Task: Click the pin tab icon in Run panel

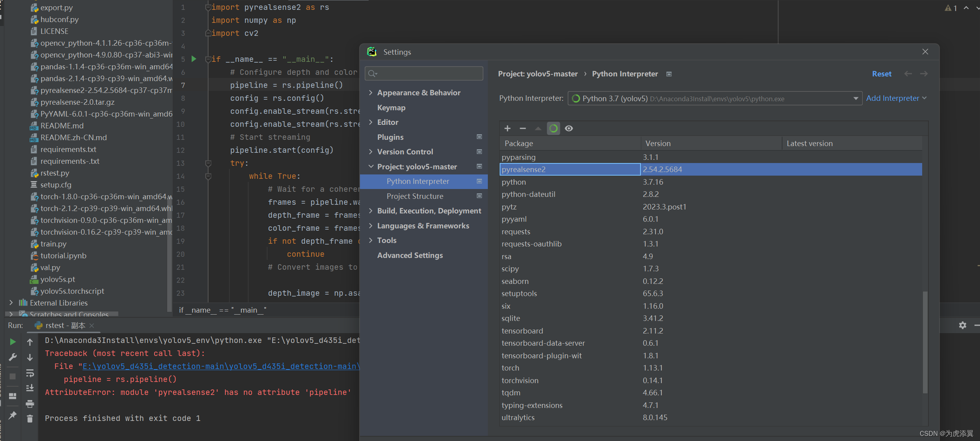Action: coord(13,415)
